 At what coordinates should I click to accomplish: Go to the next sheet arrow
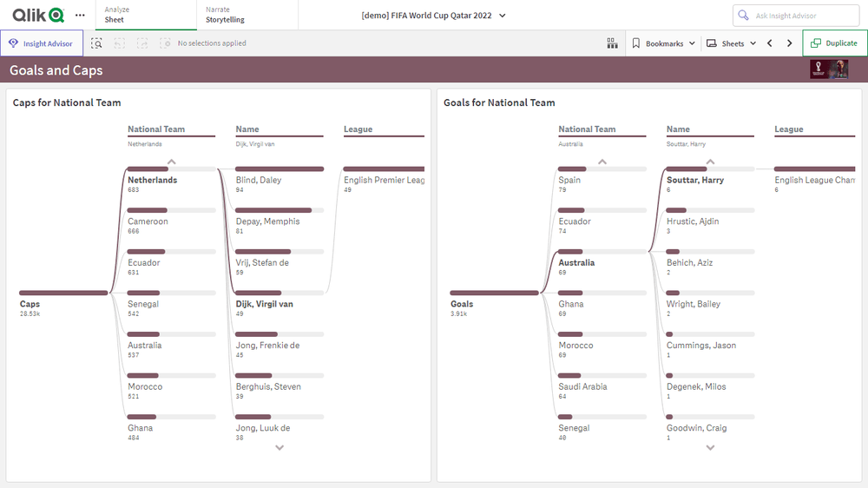point(789,43)
